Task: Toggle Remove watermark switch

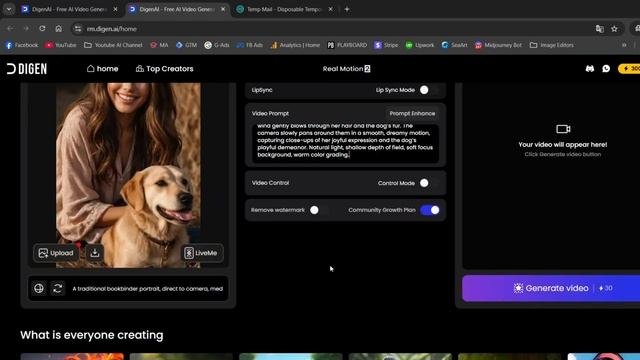Action: point(319,210)
